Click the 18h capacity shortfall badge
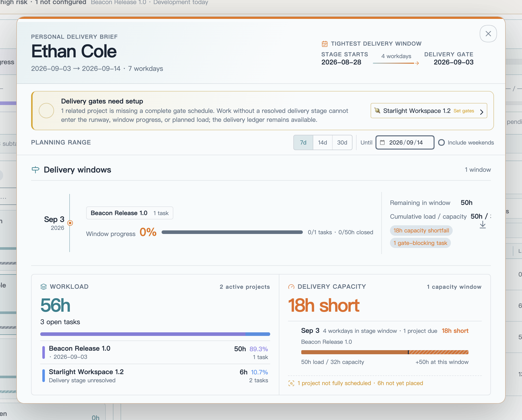The image size is (522, 420). click(x=421, y=230)
